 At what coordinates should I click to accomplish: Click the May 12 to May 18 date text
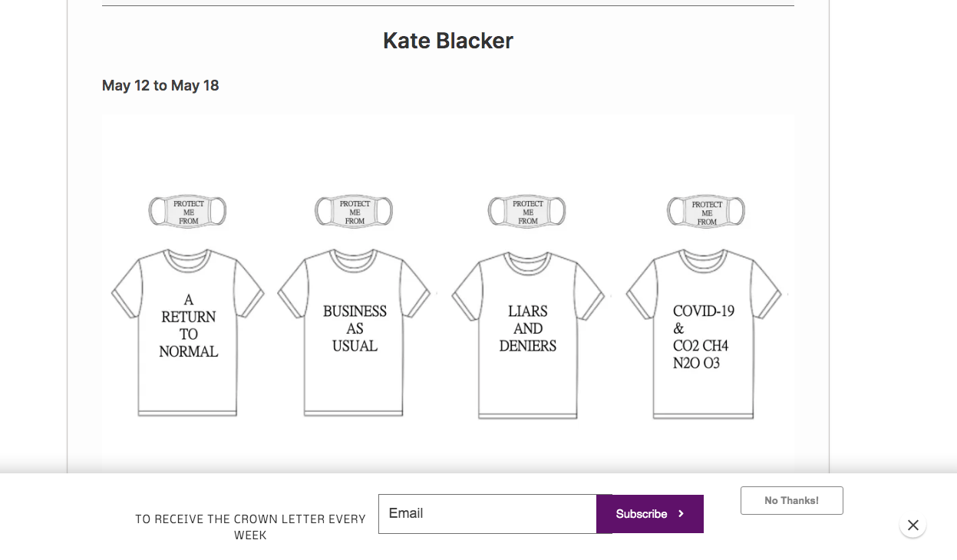click(160, 85)
